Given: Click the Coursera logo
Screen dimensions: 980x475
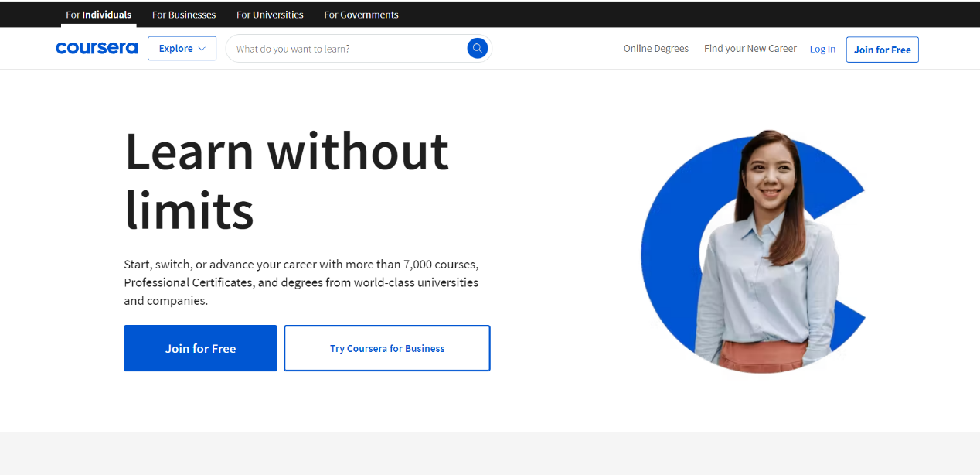Looking at the screenshot, I should (x=96, y=48).
